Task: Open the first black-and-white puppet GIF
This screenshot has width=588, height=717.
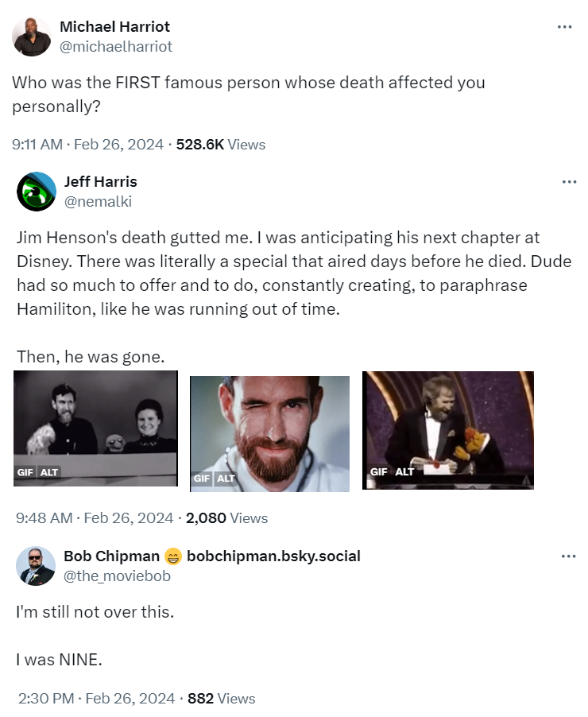Action: point(97,428)
